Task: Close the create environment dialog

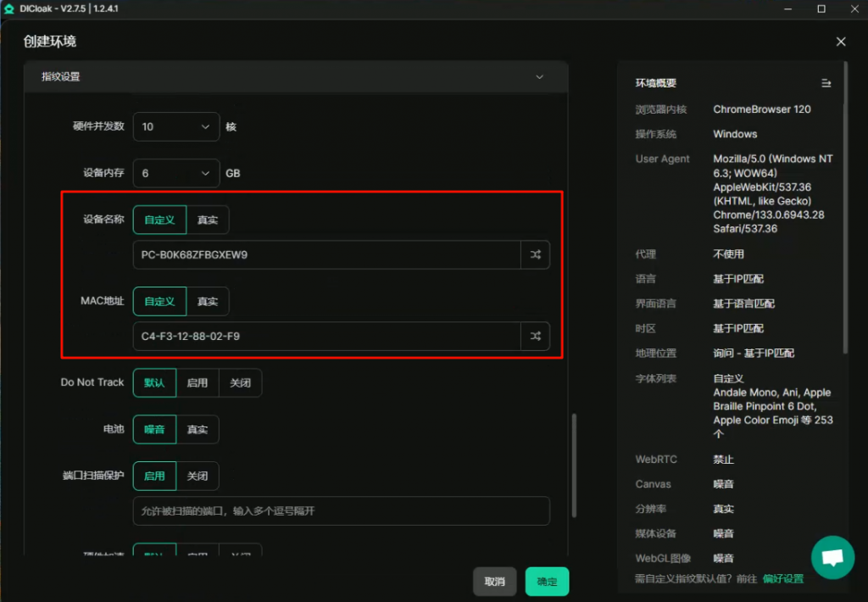Action: tap(840, 42)
